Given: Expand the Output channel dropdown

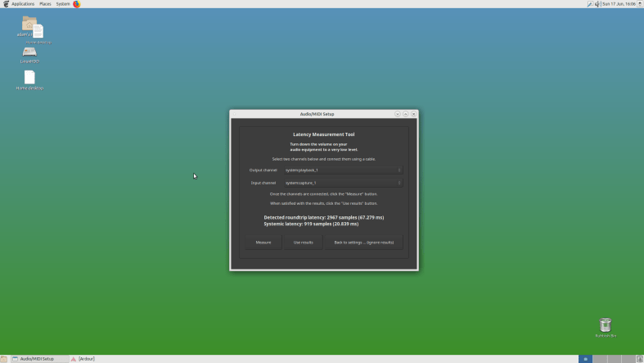Looking at the screenshot, I should tap(342, 170).
